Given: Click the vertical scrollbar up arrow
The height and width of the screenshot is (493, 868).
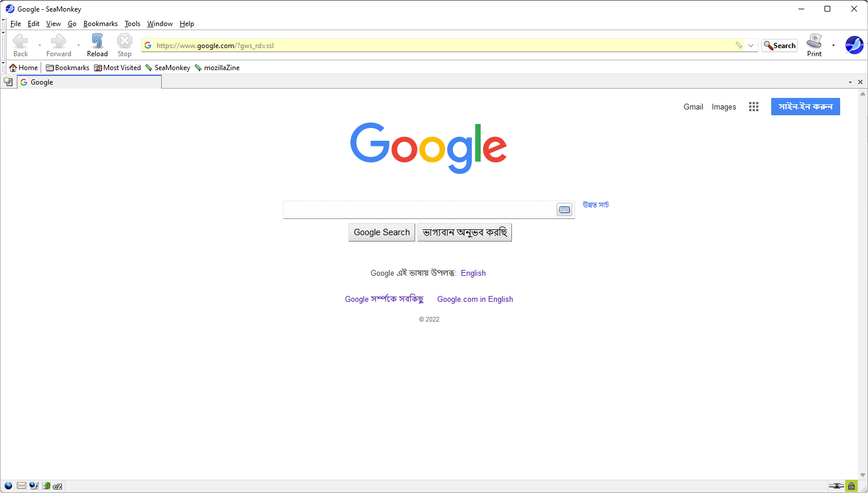Looking at the screenshot, I should click(x=863, y=93).
